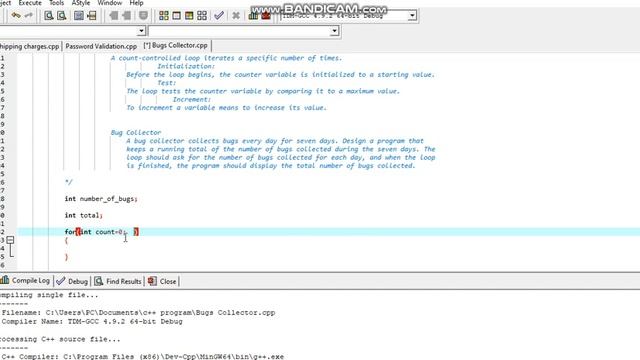The width and height of the screenshot is (640, 360).
Task: Click the red Delete Profiling icon
Action: coord(266,16)
